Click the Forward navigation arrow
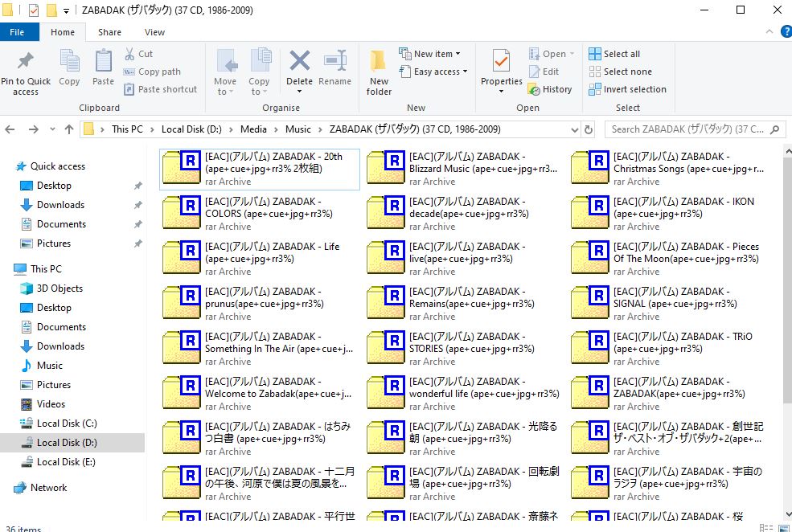Viewport: 792px width, 532px height. (x=33, y=129)
